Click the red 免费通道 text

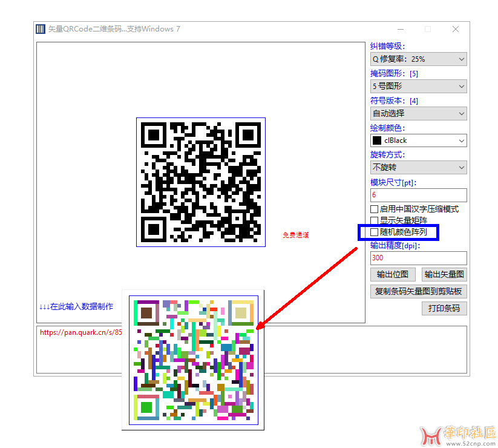(x=296, y=235)
